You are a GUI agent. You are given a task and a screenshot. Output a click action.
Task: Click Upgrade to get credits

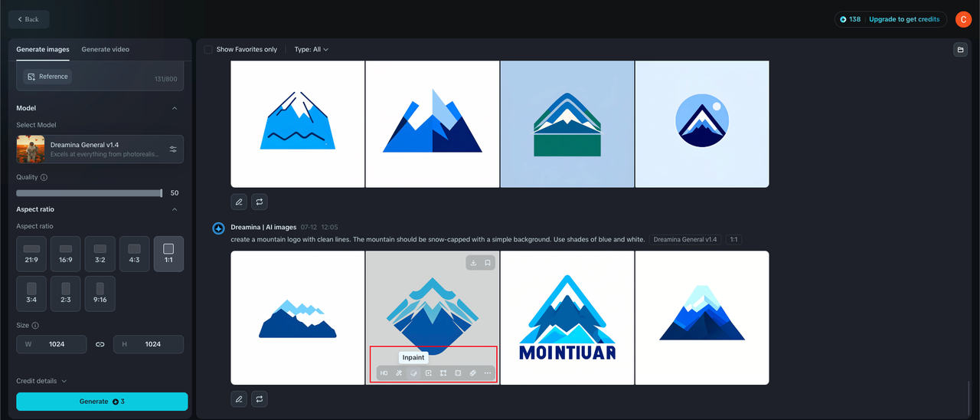pos(906,19)
